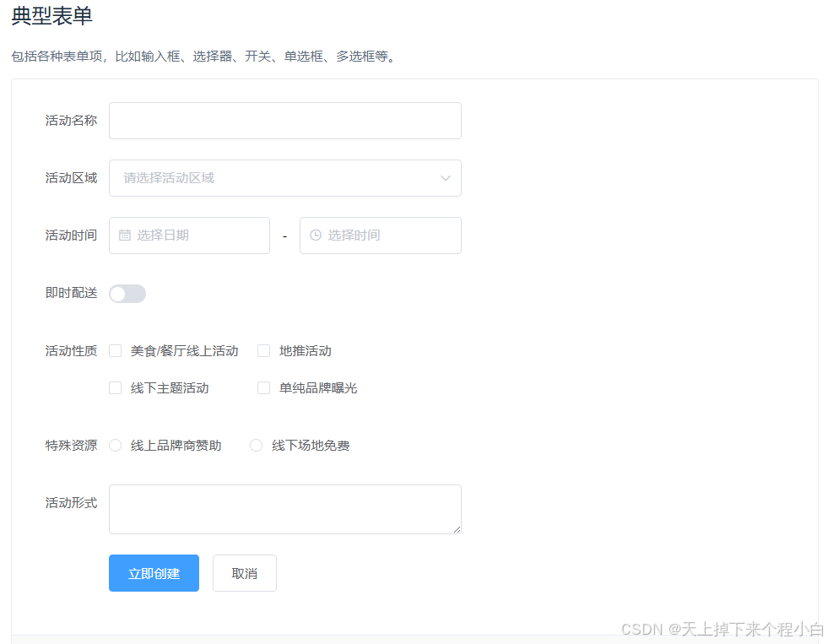Open the 选择时间 time picker field

pos(381,235)
